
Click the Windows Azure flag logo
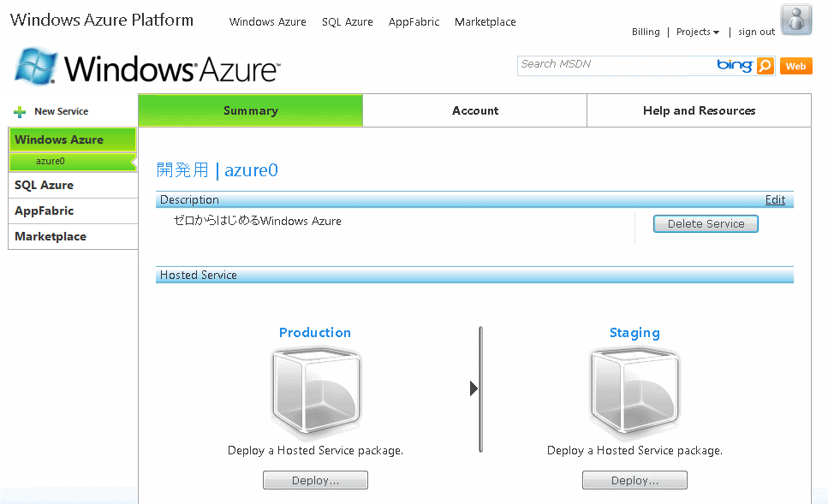click(x=35, y=66)
